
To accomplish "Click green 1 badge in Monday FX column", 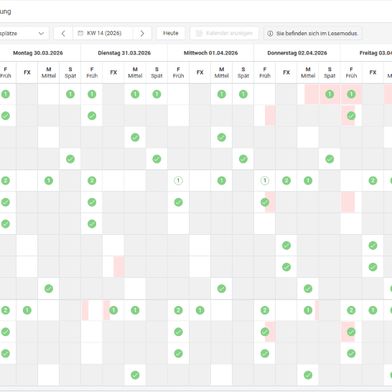I will point(27,310).
